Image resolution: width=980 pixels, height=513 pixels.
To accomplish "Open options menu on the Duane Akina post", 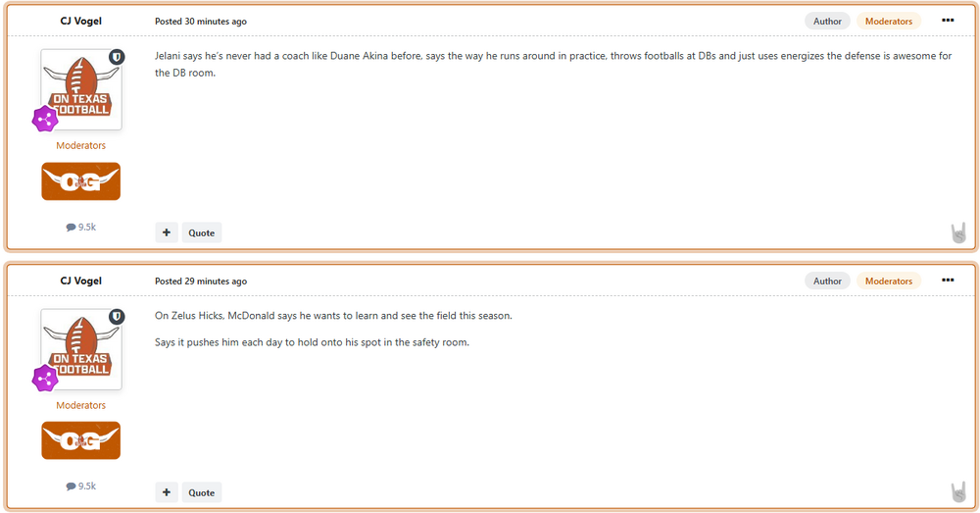I will (948, 21).
